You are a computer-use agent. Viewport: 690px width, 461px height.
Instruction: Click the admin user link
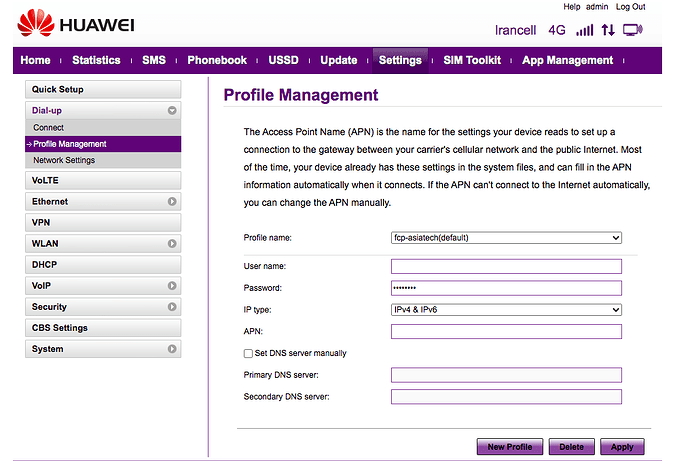pos(597,7)
